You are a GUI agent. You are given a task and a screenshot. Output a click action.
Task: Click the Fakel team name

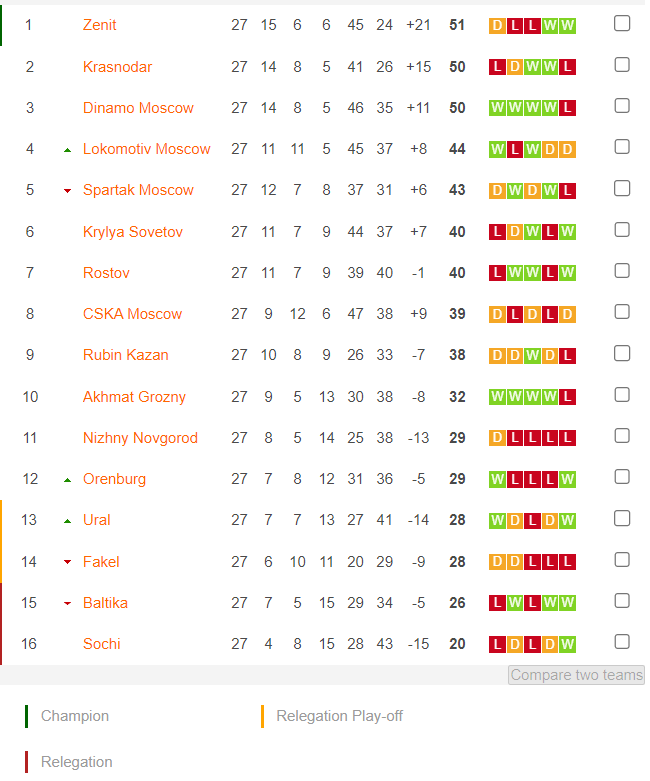click(x=101, y=562)
